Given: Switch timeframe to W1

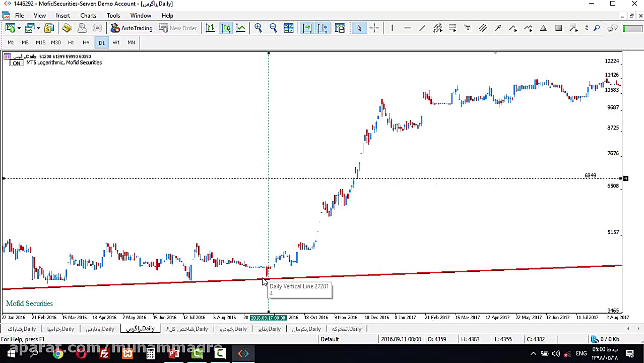Looking at the screenshot, I should point(116,42).
